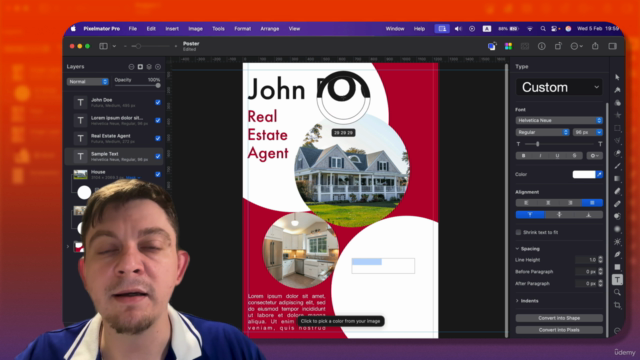640x360 pixels.
Task: Toggle the left sidebar layout icon
Action: point(103,46)
